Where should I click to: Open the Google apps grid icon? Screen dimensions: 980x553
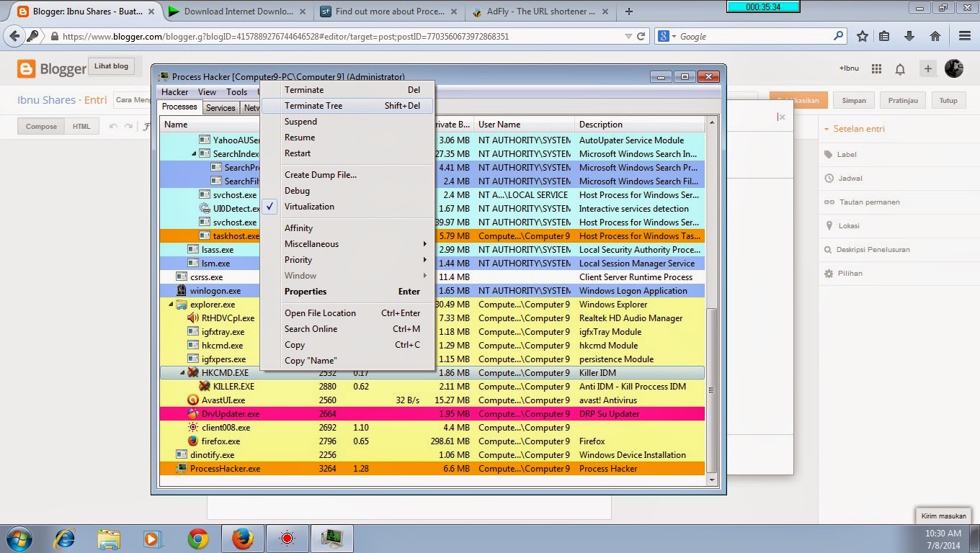coord(876,68)
